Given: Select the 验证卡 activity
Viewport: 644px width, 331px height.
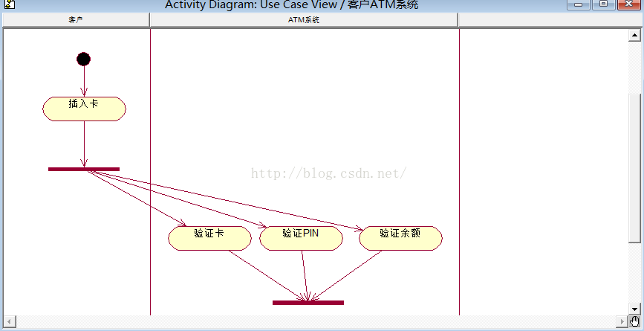Looking at the screenshot, I should tap(209, 238).
